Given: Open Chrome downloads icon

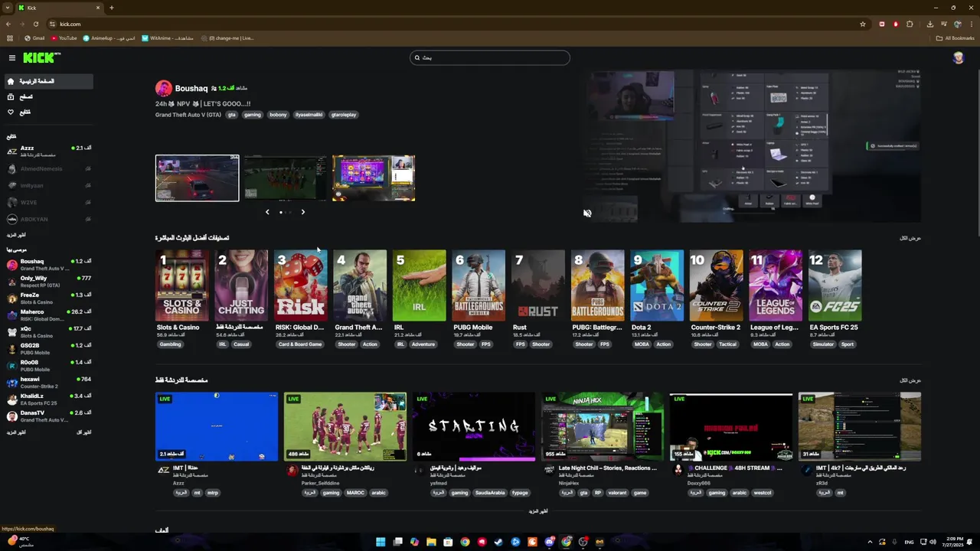Looking at the screenshot, I should tap(930, 24).
